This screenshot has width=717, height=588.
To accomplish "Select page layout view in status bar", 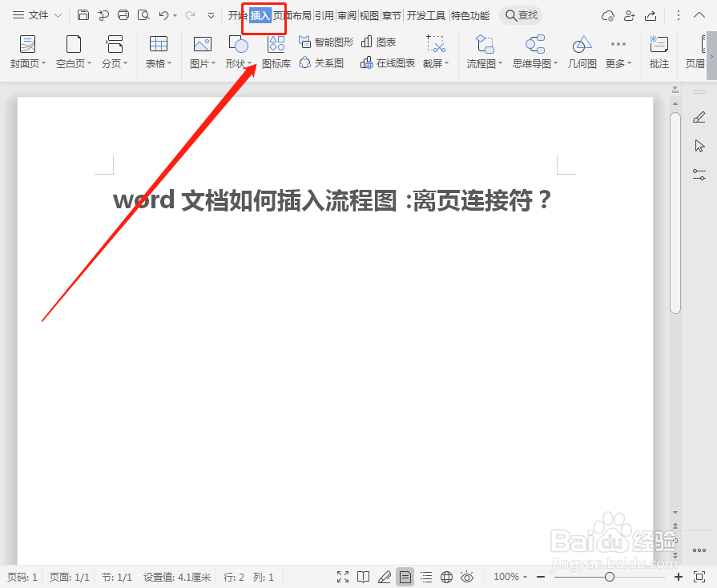I will tap(405, 577).
